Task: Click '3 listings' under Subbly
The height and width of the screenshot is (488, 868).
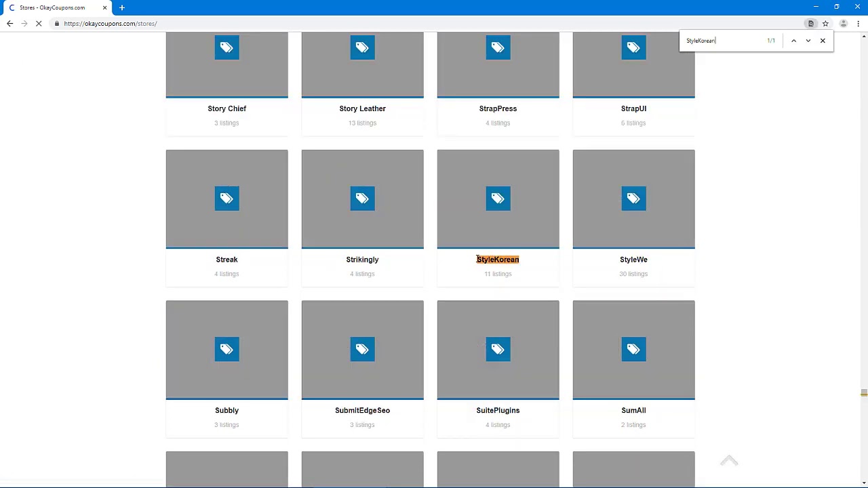Action: pyautogui.click(x=226, y=425)
